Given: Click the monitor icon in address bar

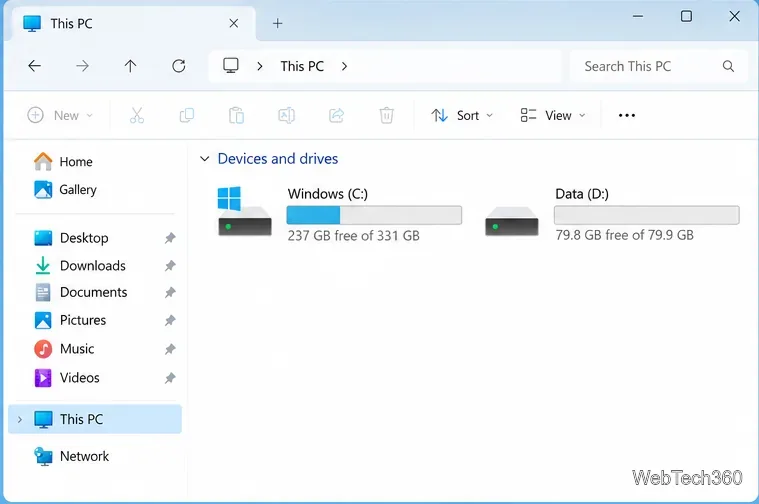Looking at the screenshot, I should coord(231,65).
